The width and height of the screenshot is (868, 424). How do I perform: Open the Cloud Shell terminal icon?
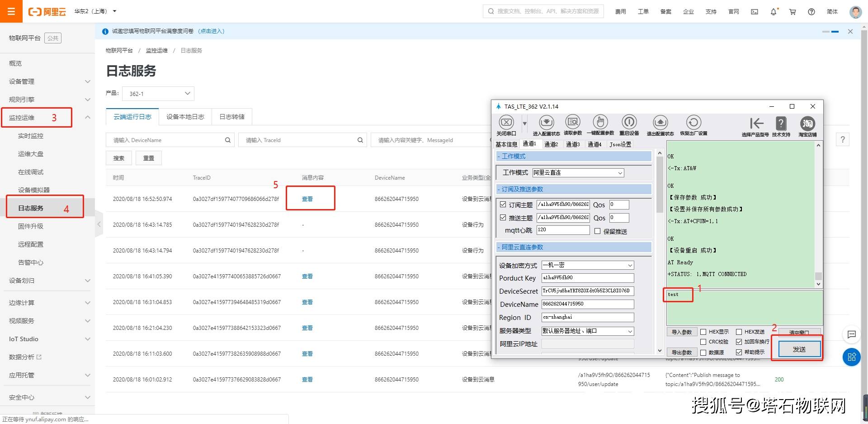tap(755, 12)
